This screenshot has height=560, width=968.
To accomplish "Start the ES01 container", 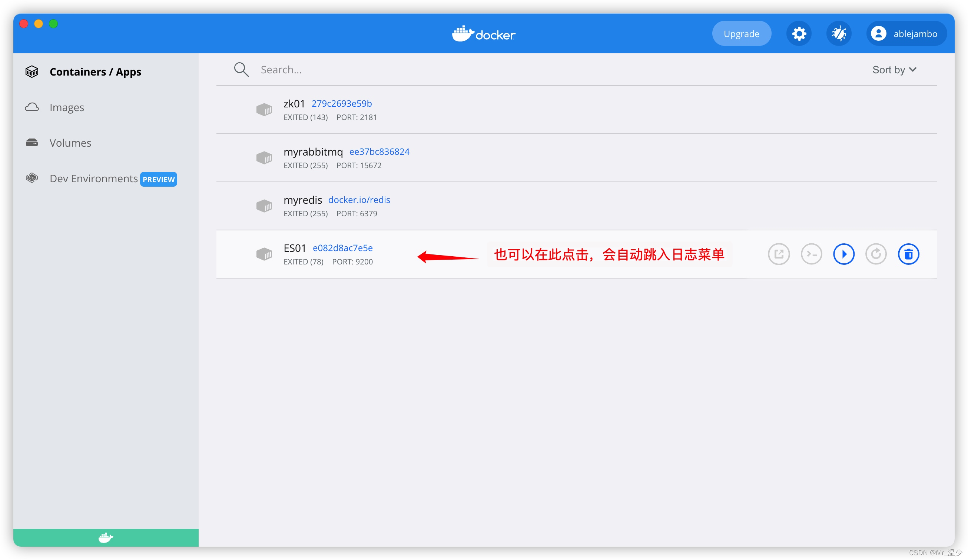I will (843, 254).
